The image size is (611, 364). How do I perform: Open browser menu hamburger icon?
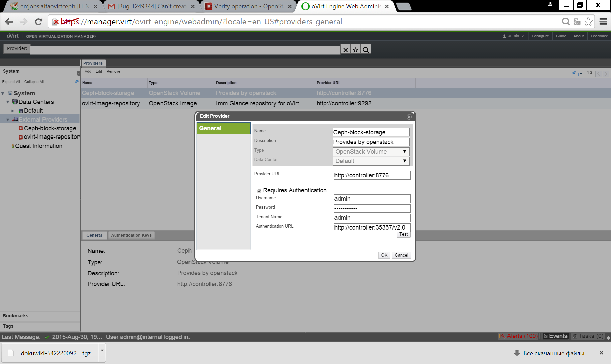pyautogui.click(x=603, y=22)
